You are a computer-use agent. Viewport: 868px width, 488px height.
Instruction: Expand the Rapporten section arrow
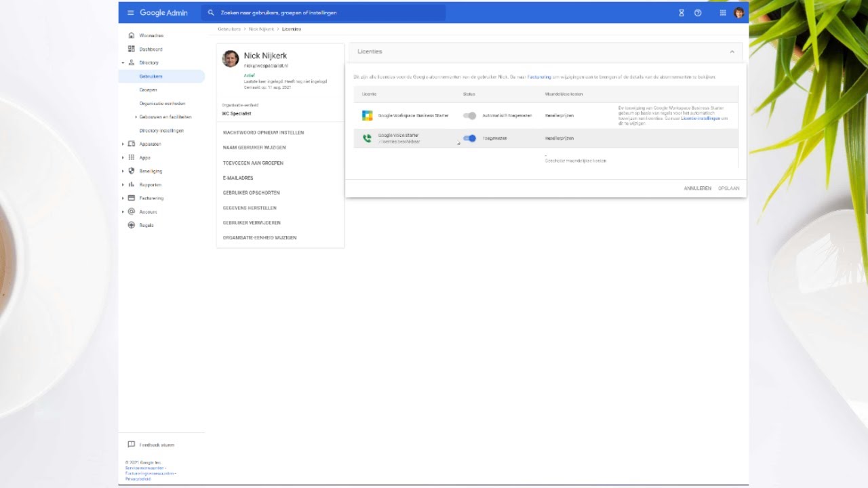click(123, 184)
